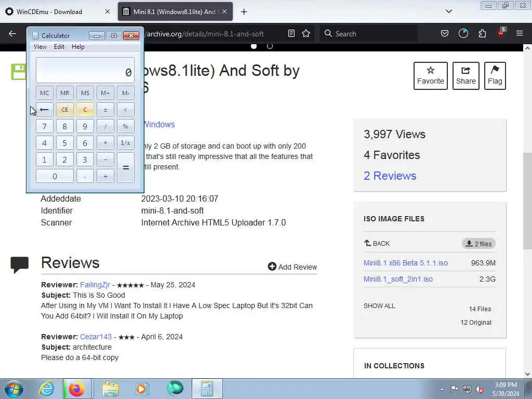Click BACK in ISO image files
Viewport: 532px width, 399px height.
377,243
